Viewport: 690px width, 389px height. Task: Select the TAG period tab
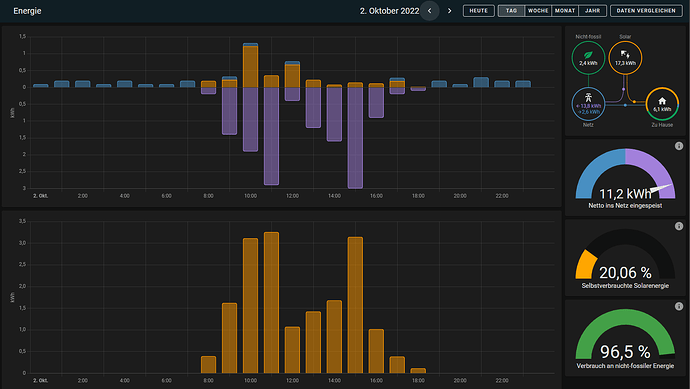[x=511, y=11]
